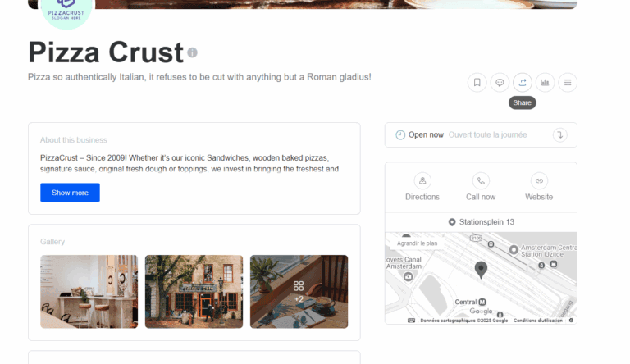630x364 pixels.
Task: Open the first gallery photo of café interior
Action: tap(89, 292)
